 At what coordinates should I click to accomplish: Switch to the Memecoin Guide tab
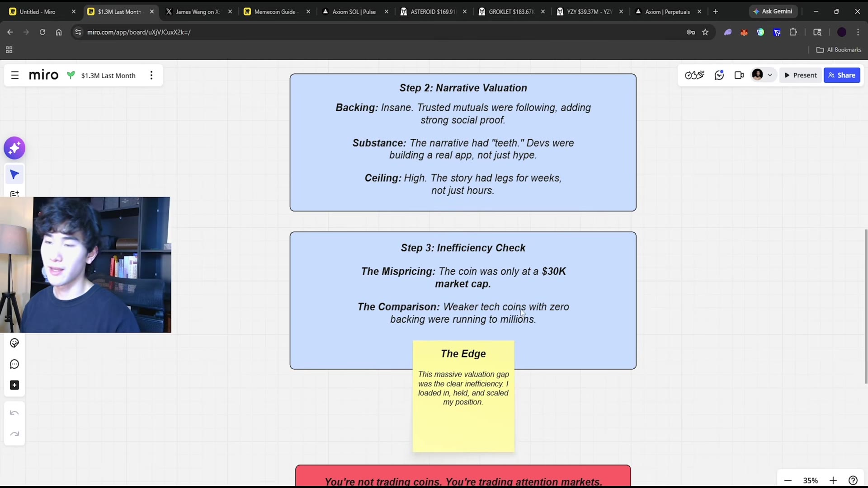pyautogui.click(x=275, y=12)
